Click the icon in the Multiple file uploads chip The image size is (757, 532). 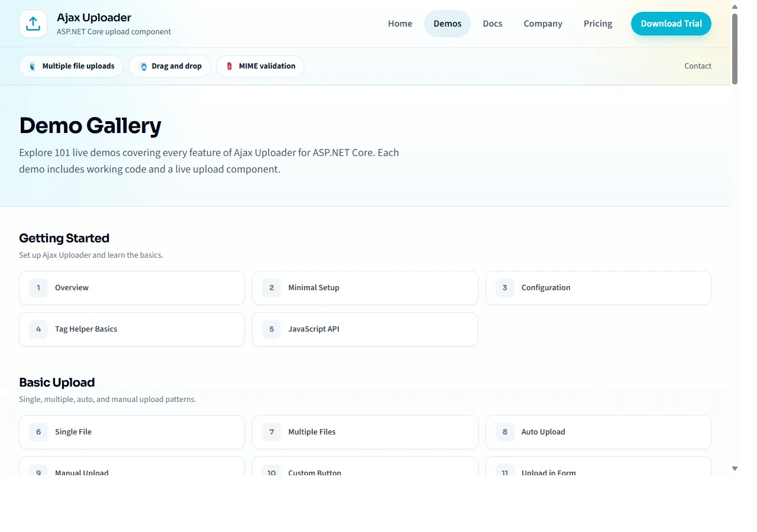[33, 66]
